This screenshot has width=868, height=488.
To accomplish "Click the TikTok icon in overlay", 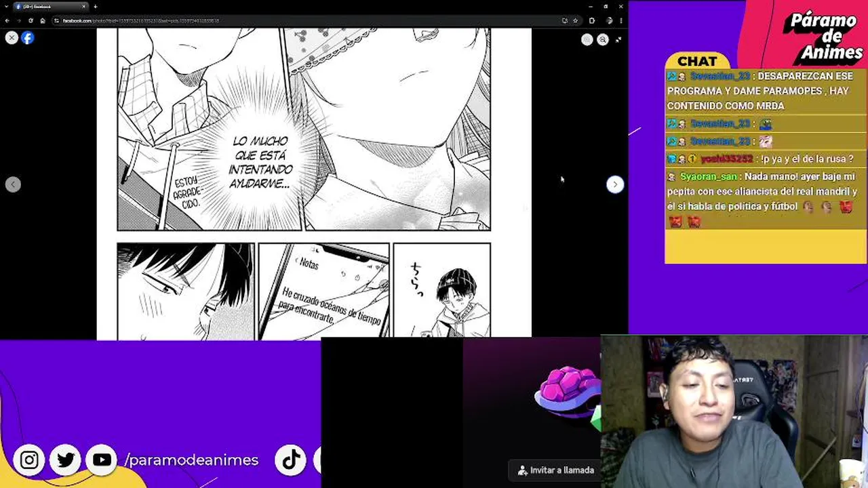I will click(291, 460).
